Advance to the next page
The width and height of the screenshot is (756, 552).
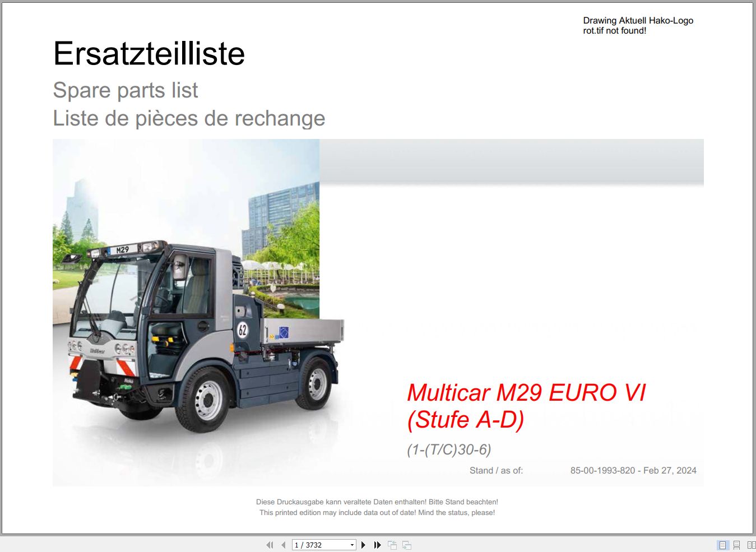tap(363, 544)
